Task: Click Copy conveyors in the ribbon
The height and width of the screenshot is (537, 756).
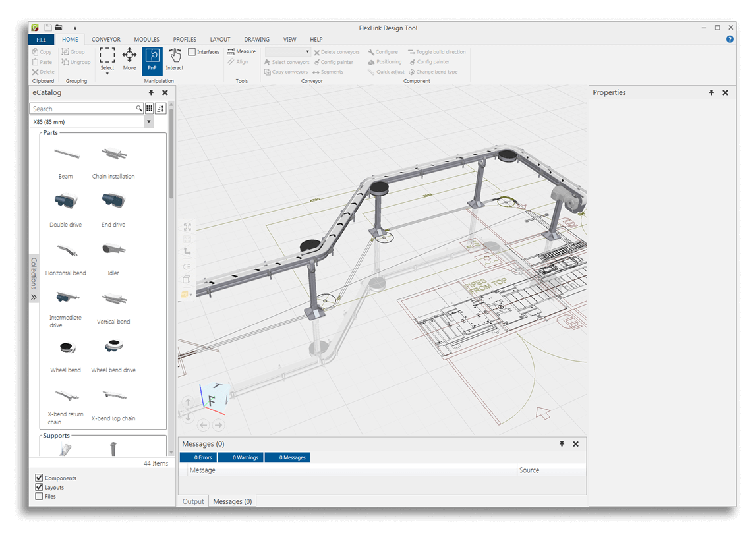Action: (286, 72)
